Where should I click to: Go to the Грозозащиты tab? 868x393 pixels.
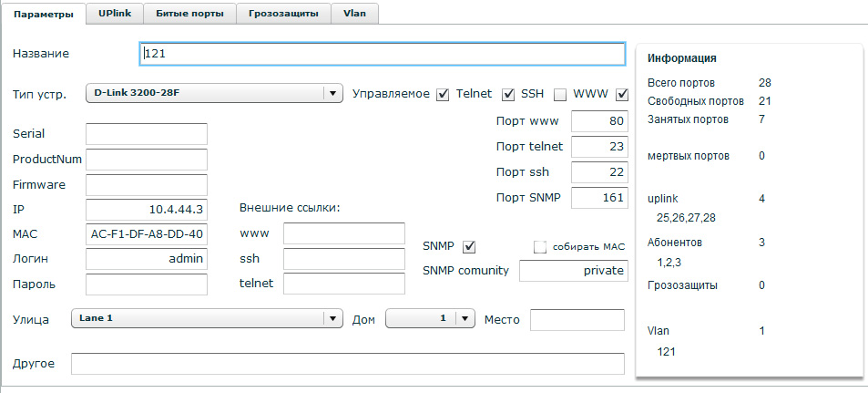point(283,14)
